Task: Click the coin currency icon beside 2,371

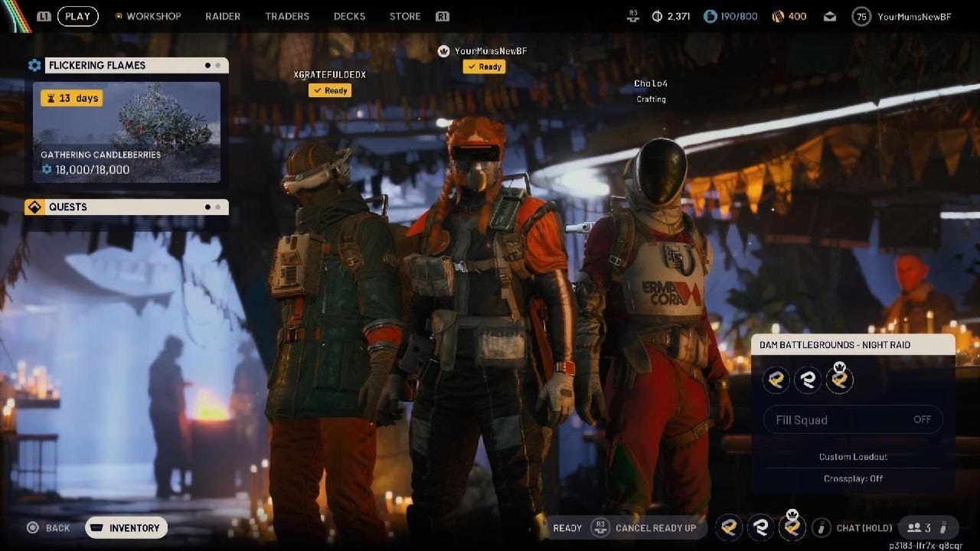Action: point(657,16)
